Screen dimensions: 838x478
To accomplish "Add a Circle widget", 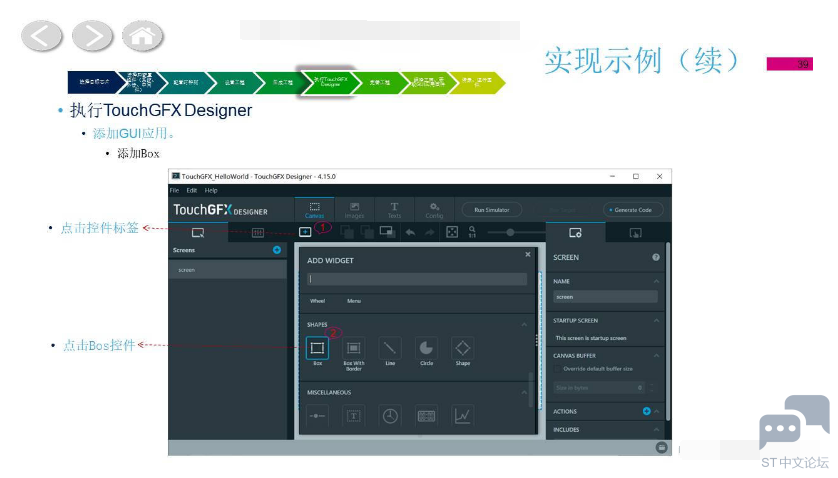I will [426, 349].
